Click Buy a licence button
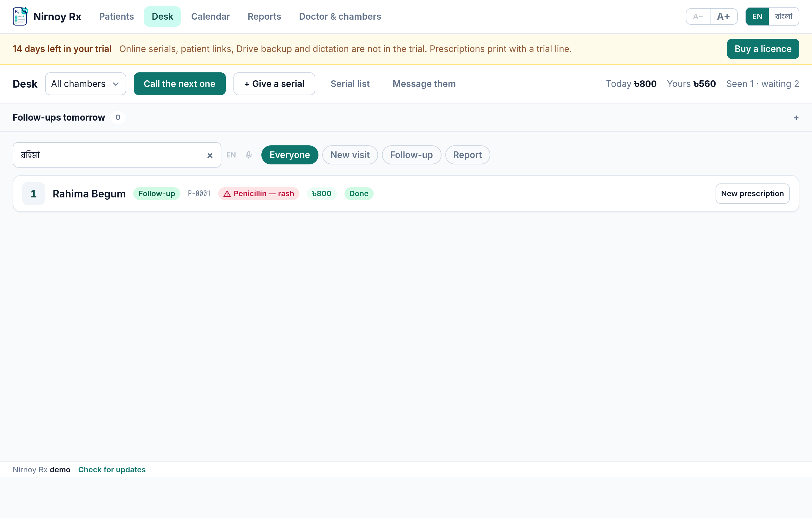 coord(763,49)
